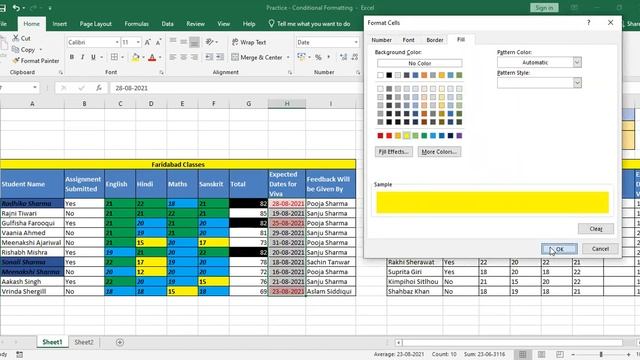Open the Insert ribbon tab

point(60,24)
